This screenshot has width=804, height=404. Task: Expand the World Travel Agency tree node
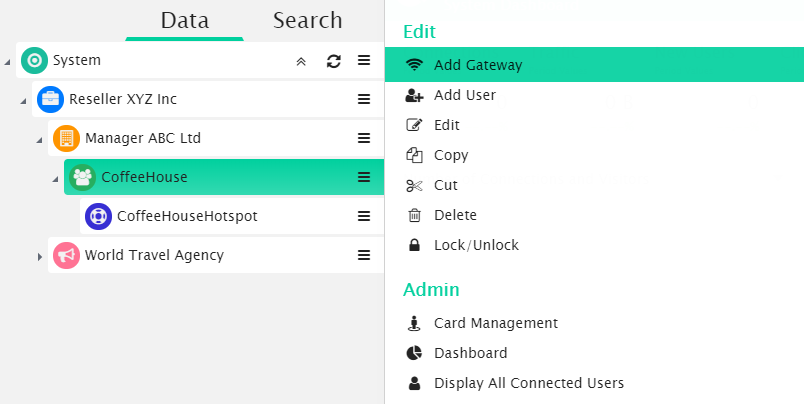coord(40,256)
